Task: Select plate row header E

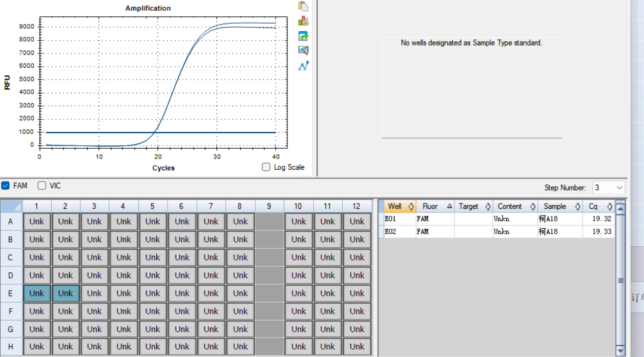Action: (x=11, y=293)
